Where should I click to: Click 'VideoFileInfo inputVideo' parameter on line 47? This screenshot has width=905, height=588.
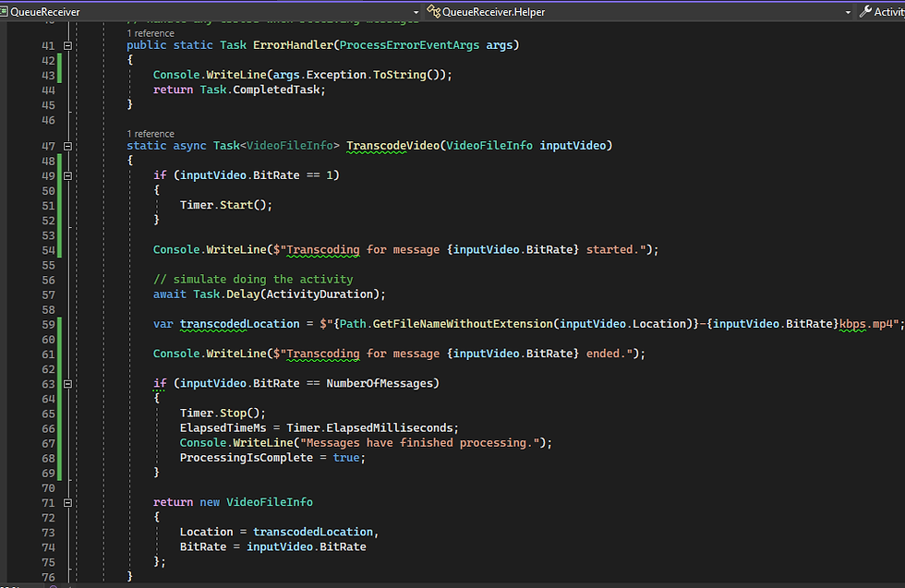[525, 146]
